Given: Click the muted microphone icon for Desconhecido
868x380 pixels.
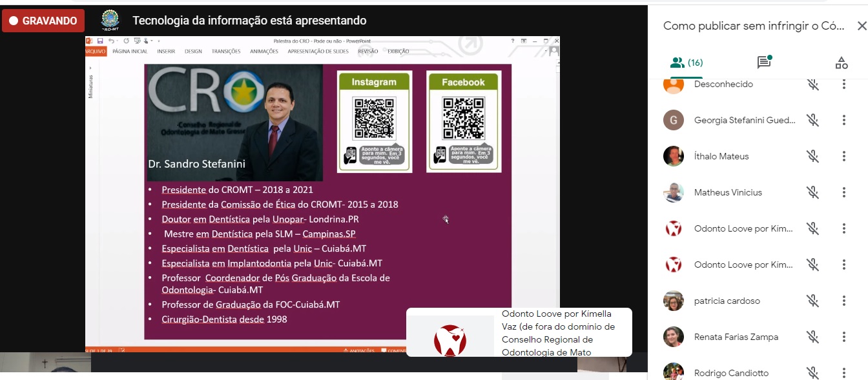Looking at the screenshot, I should pos(812,84).
